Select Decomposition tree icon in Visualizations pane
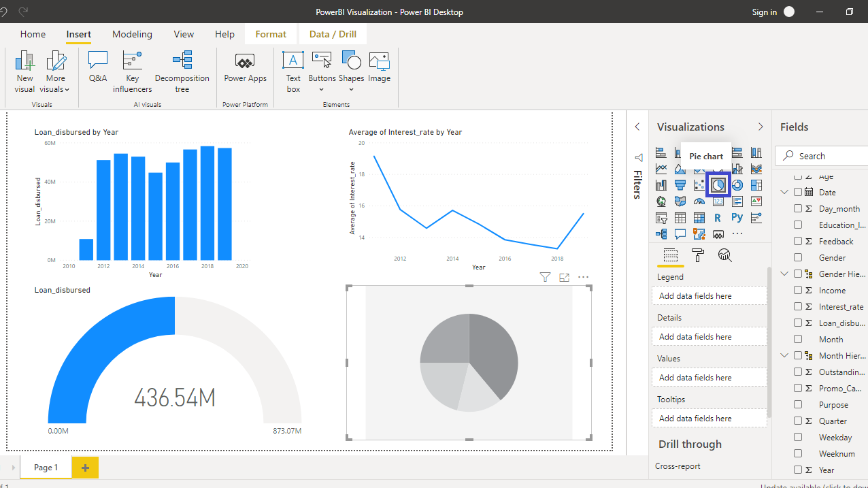The height and width of the screenshot is (488, 868). (x=661, y=234)
